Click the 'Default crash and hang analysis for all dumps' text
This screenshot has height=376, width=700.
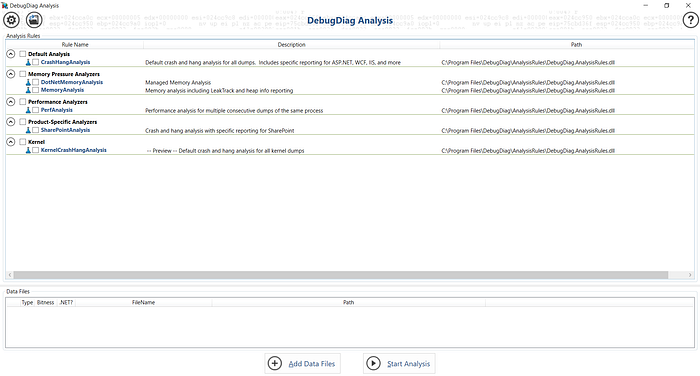tap(273, 63)
